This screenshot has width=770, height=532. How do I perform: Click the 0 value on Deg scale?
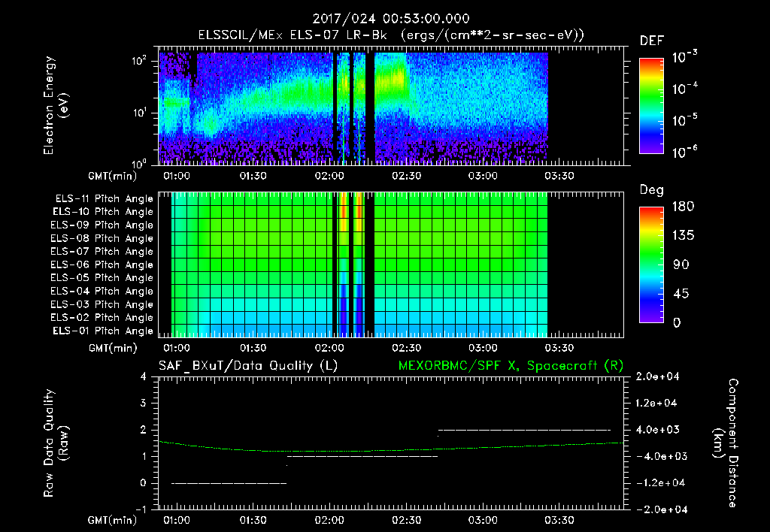[x=677, y=322]
